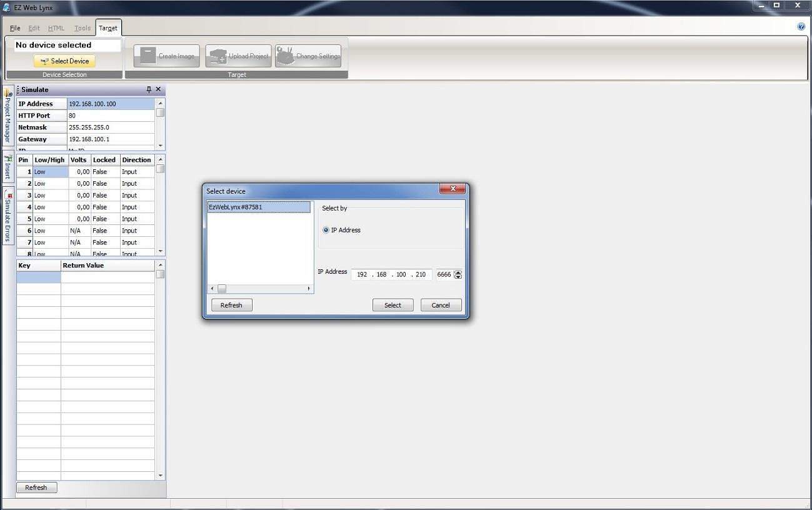Select EzWebLynx#87581 in the device list
This screenshot has height=510, width=812.
[x=259, y=207]
